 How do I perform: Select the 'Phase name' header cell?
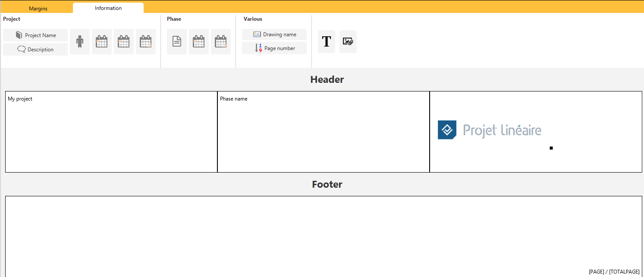[324, 132]
